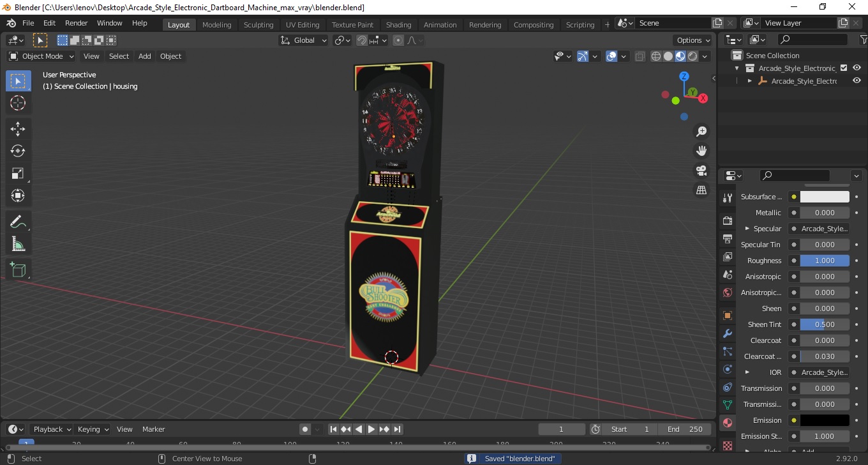Activate the Cursor tool
868x465 pixels.
coord(18,103)
